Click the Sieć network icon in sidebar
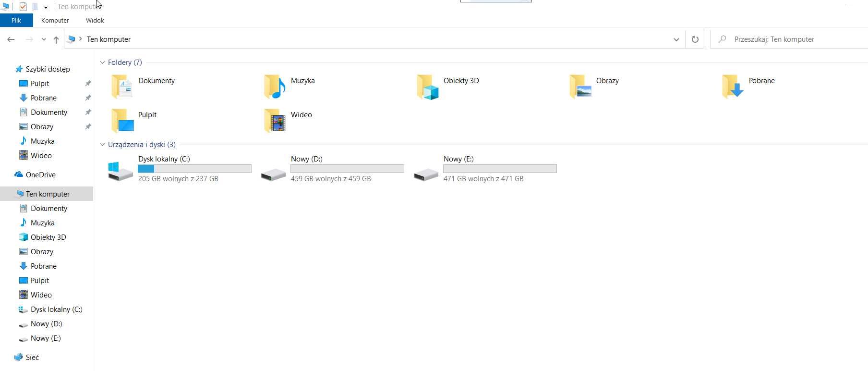Image resolution: width=868 pixels, height=371 pixels. click(19, 357)
